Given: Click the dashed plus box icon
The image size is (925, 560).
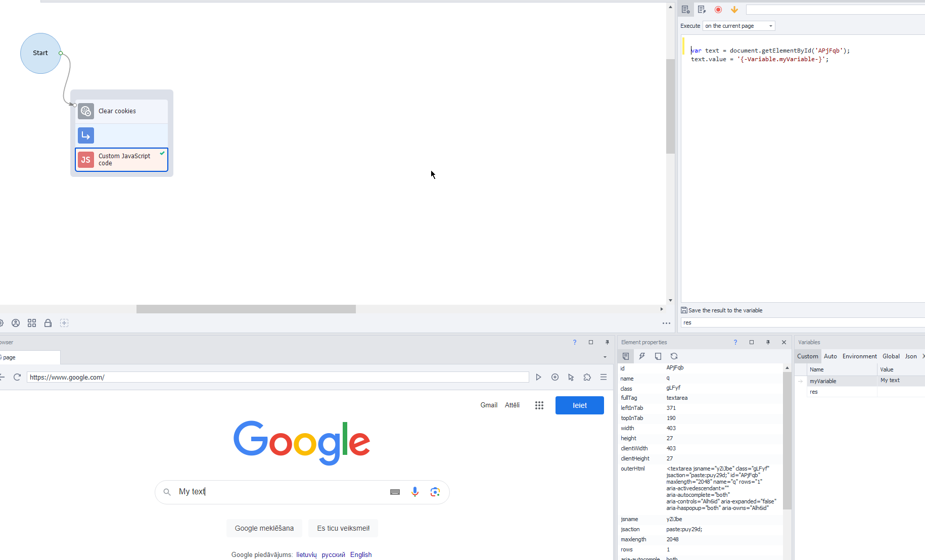Looking at the screenshot, I should click(64, 323).
